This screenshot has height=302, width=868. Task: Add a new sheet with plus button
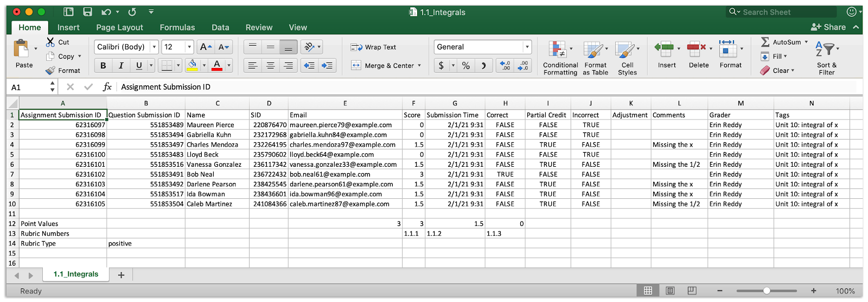[121, 275]
